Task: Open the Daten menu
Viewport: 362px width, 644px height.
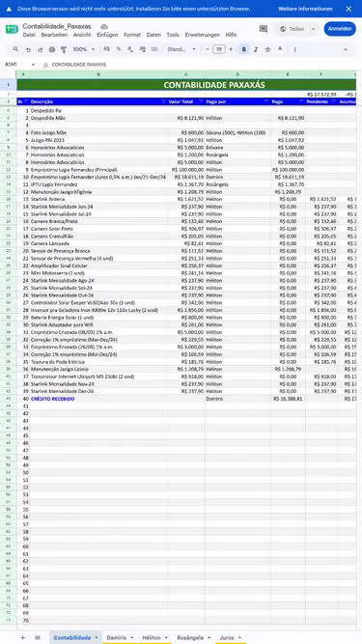Action: 153,35
